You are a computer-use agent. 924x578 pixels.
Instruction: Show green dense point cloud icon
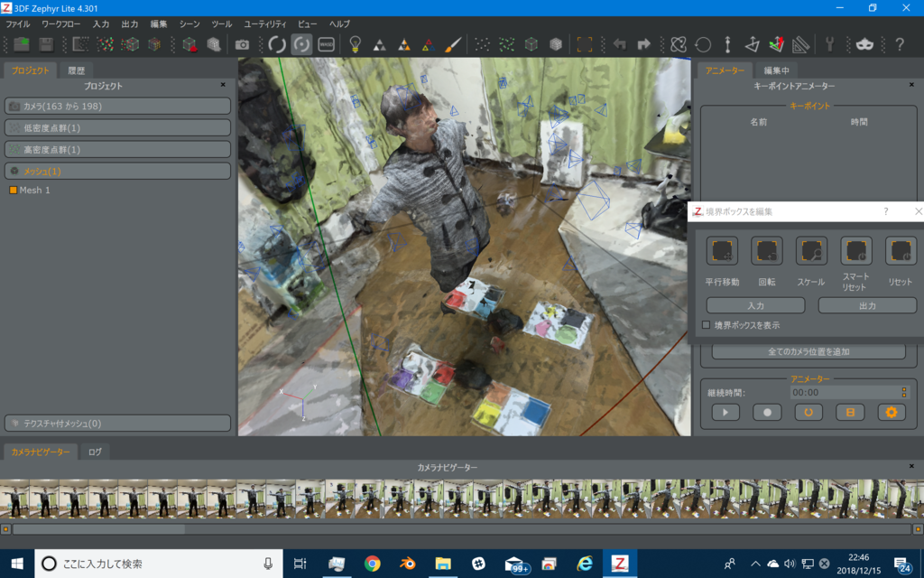[507, 44]
